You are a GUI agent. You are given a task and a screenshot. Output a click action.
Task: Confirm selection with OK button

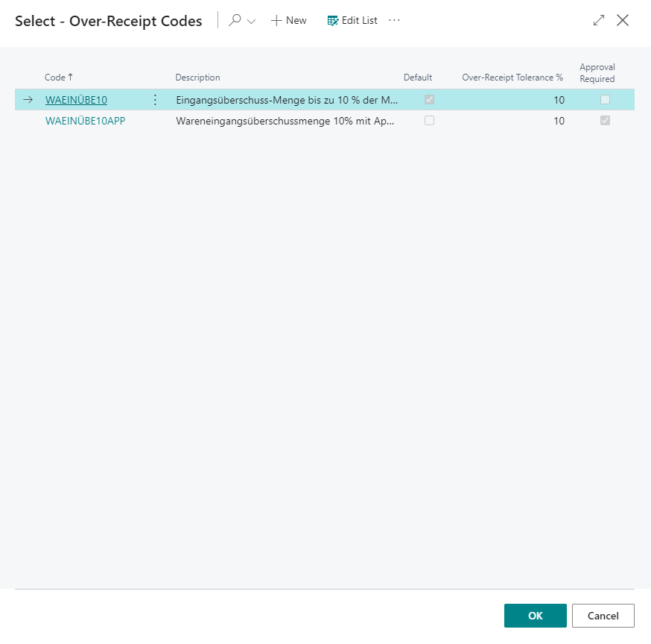click(535, 616)
